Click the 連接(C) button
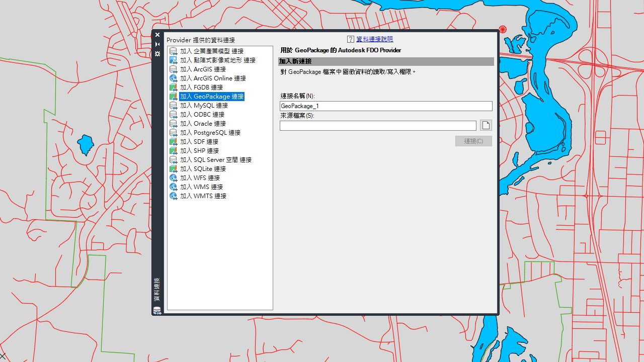The width and height of the screenshot is (644, 362). (x=473, y=141)
